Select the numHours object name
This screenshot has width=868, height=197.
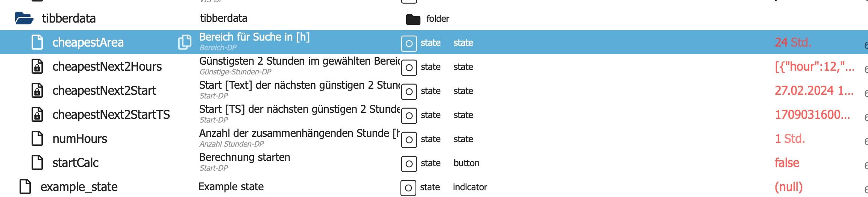point(80,139)
